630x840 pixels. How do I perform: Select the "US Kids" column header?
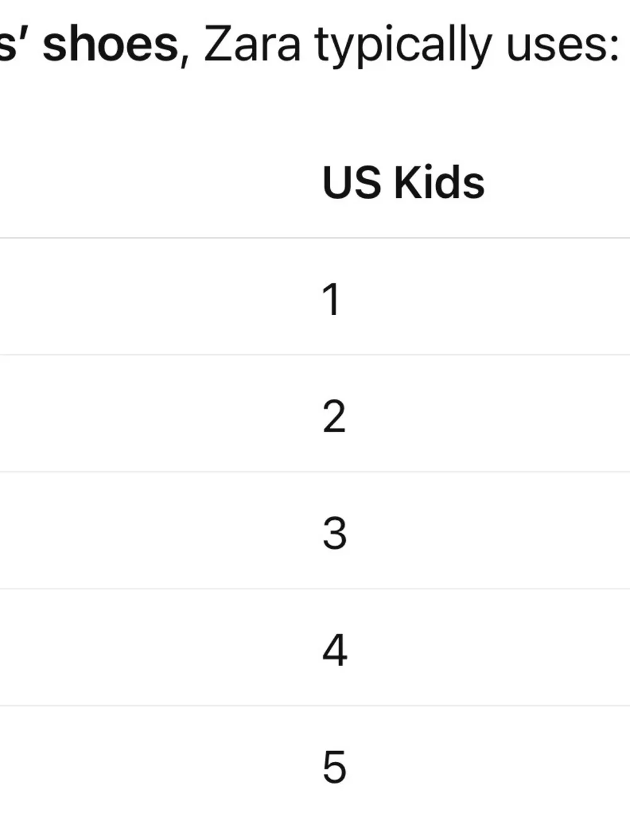pyautogui.click(x=403, y=183)
